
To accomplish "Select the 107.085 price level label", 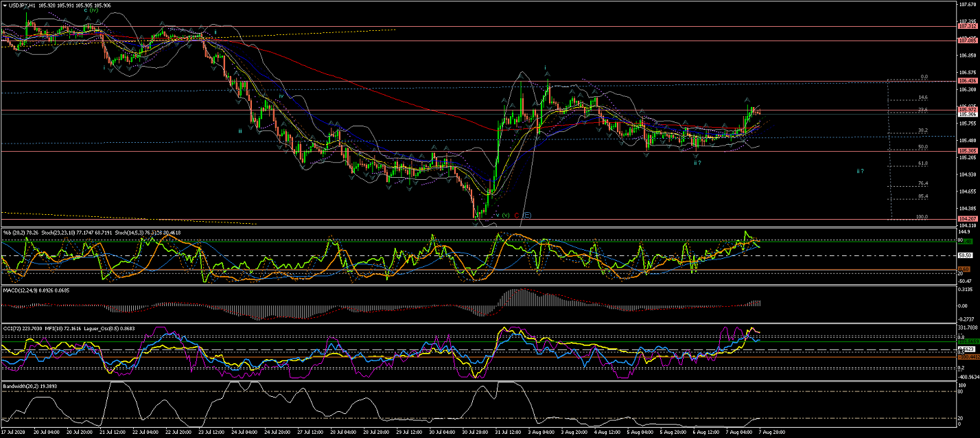I will 966,41.
